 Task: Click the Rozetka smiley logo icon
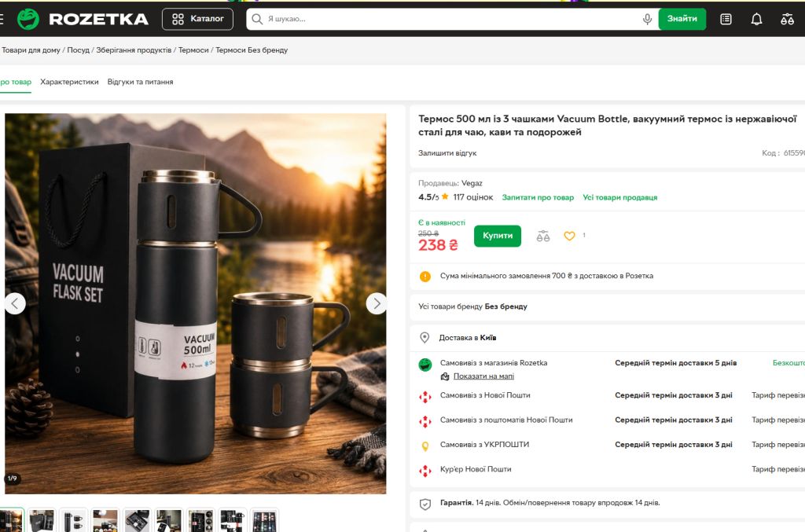tap(28, 19)
